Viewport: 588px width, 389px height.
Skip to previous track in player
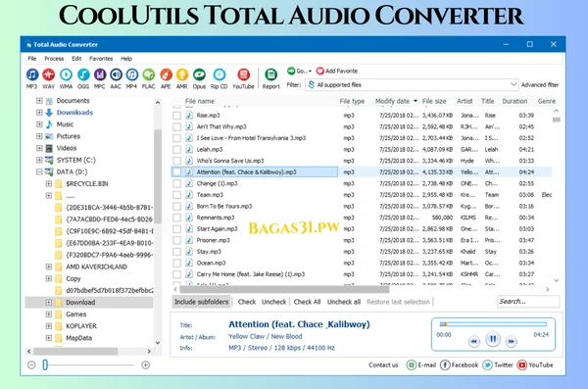474,341
